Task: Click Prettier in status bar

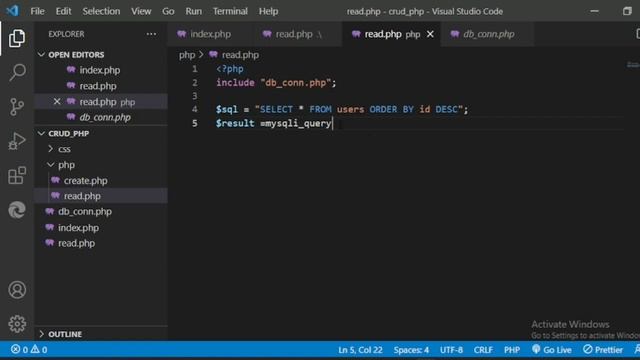Action: click(x=603, y=350)
